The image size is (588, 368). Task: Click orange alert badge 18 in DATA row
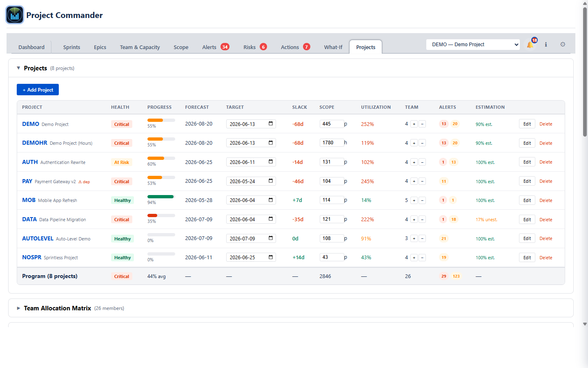tap(454, 220)
